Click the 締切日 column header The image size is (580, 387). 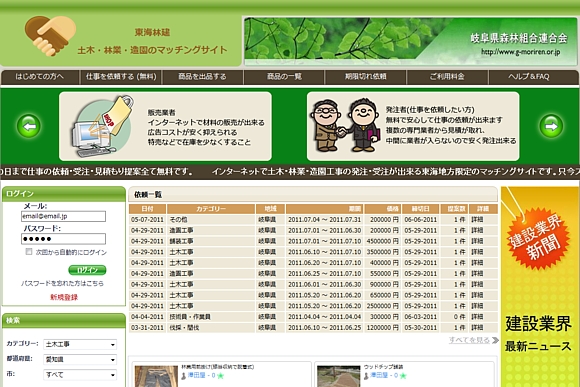(421, 209)
